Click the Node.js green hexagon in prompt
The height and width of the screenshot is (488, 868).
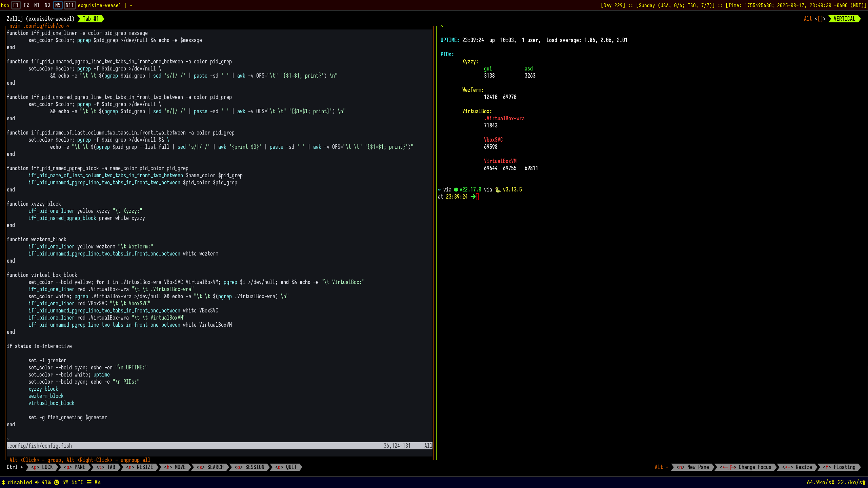pyautogui.click(x=456, y=190)
